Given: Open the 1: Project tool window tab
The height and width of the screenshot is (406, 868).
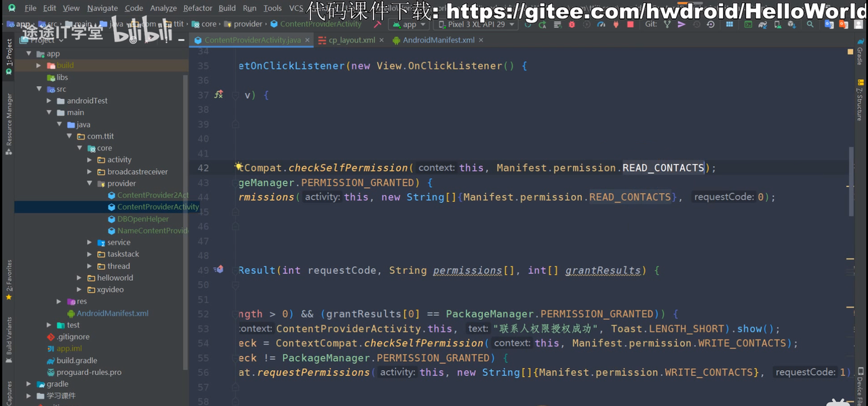Looking at the screenshot, I should 9,56.
